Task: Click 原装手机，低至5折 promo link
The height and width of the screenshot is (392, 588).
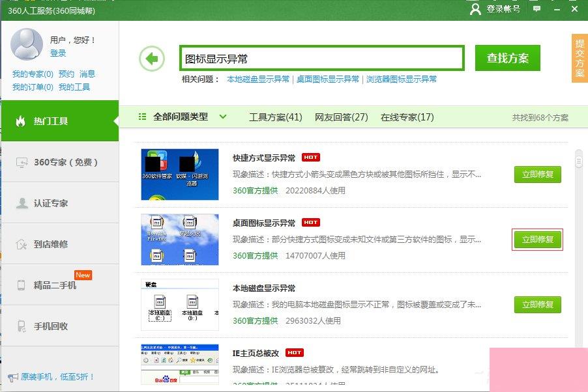Action: [x=57, y=376]
